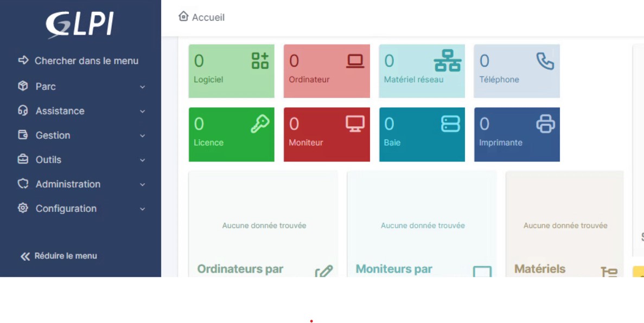Click the Accueil home icon

183,17
